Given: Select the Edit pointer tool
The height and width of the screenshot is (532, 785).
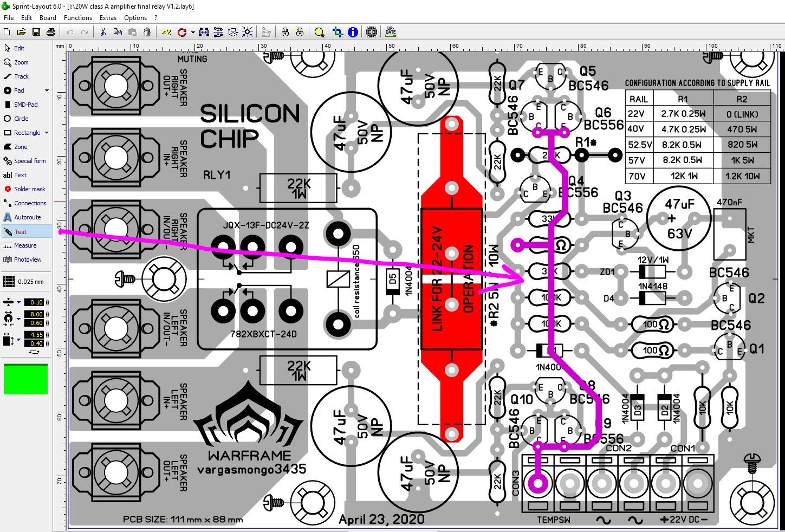Looking at the screenshot, I should click(26, 48).
